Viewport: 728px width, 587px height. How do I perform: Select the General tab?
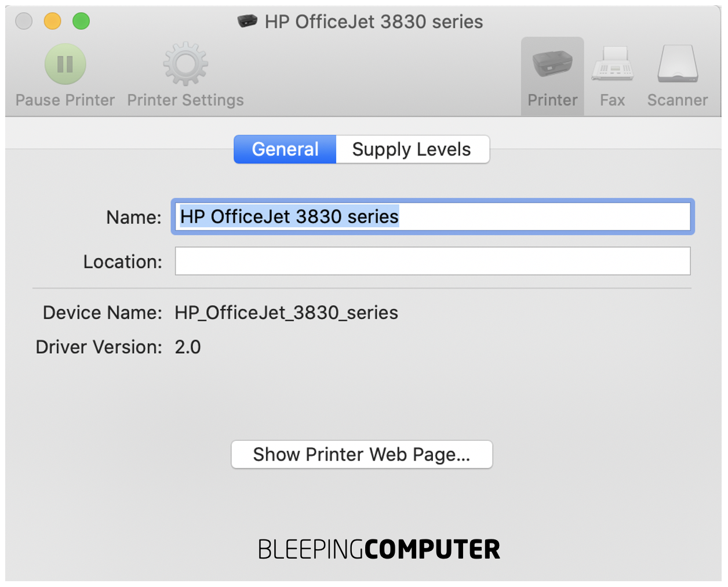click(285, 149)
